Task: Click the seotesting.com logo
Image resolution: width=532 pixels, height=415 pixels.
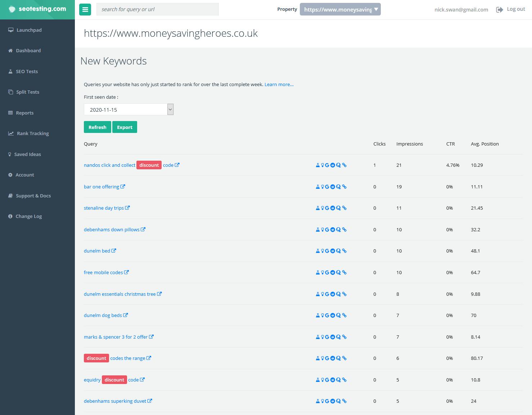Action: pyautogui.click(x=37, y=9)
